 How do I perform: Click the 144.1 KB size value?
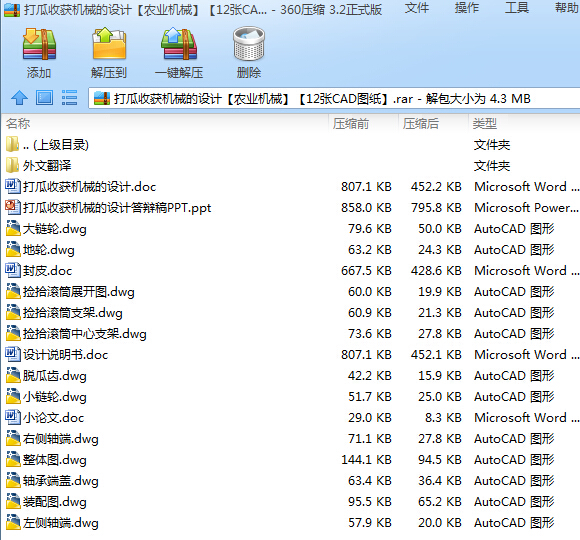(x=366, y=460)
